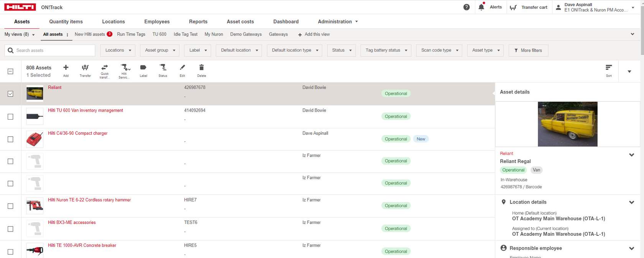Screen dimensions: 644x258
Task: Click the search magnifier icon
Action: (x=10, y=50)
